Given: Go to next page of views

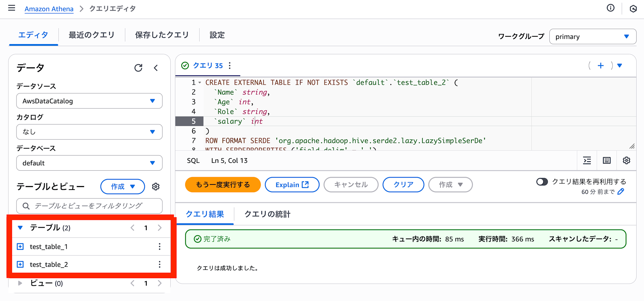Looking at the screenshot, I should pos(160,283).
